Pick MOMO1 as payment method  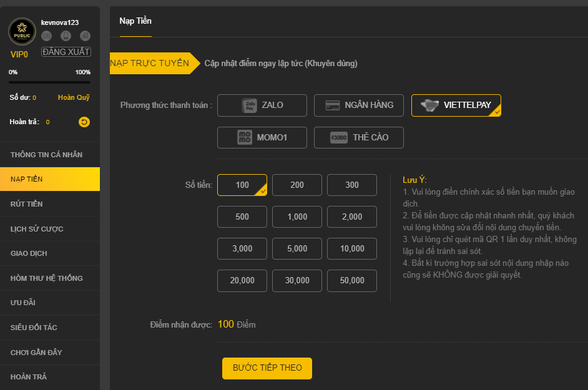[x=262, y=138]
